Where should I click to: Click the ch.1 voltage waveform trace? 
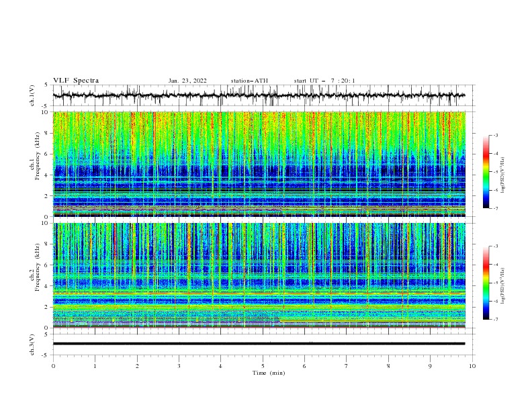[259, 95]
